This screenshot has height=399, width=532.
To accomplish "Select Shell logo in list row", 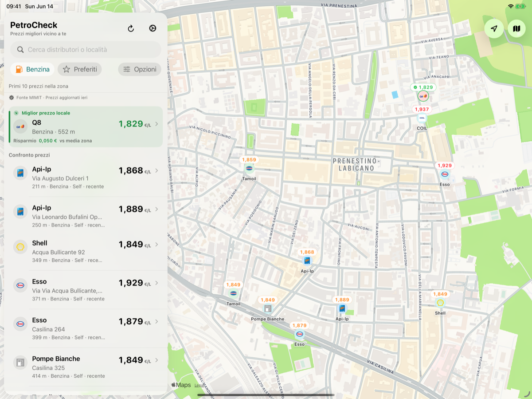I will click(20, 247).
